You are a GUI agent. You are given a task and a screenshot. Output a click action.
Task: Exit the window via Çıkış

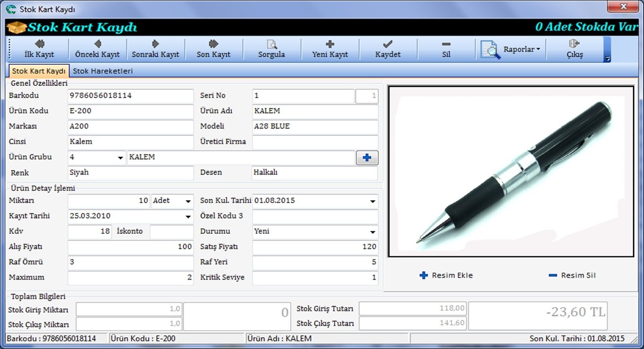coord(574,49)
